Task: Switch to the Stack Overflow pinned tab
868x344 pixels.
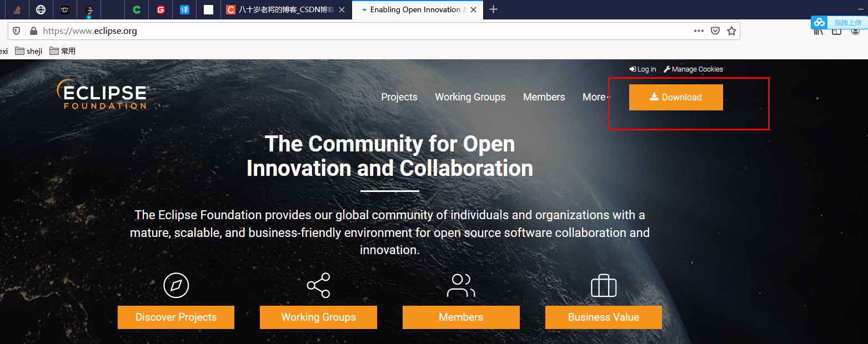Action: coord(17,9)
